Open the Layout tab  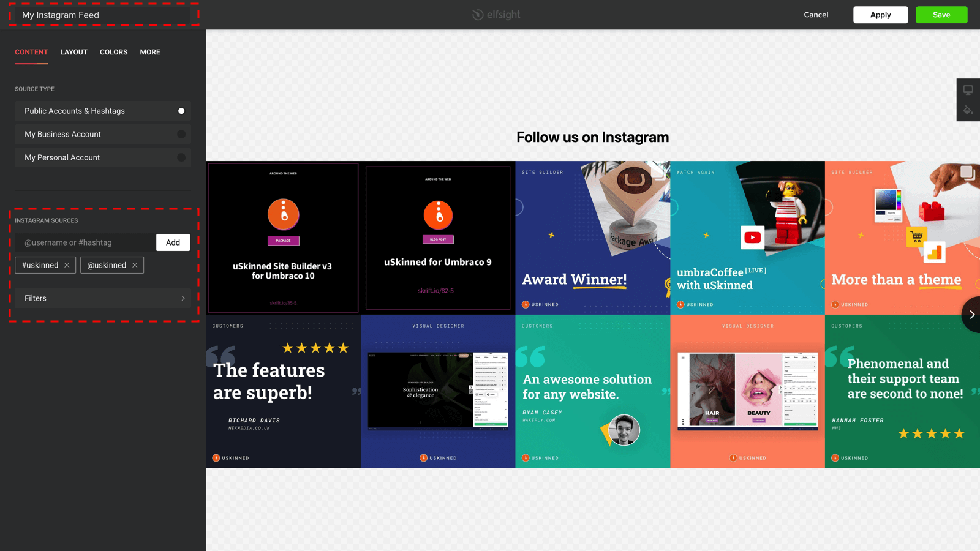[73, 52]
